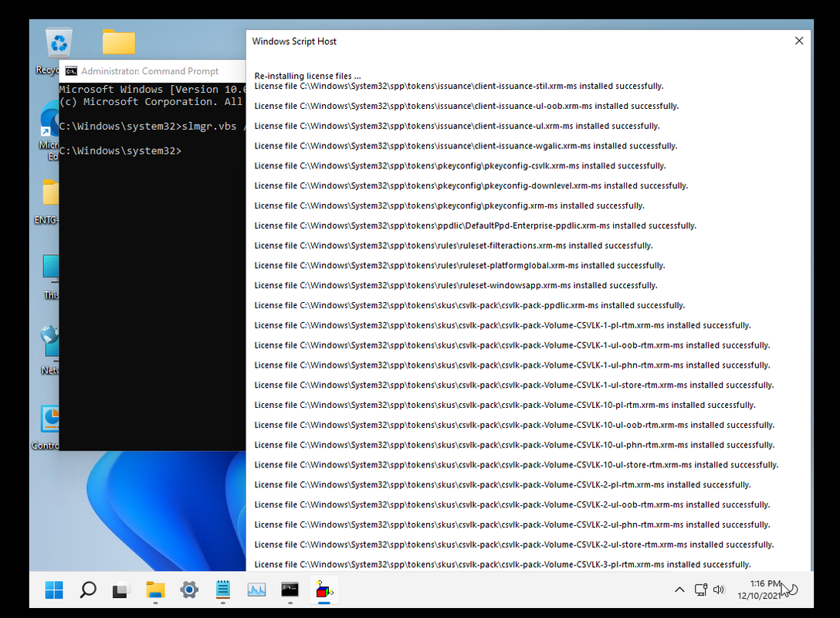Screen dimensions: 840x618
Task: Click the CSVLK-10-pl-rtm.xrm-ms license line
Action: click(x=505, y=405)
